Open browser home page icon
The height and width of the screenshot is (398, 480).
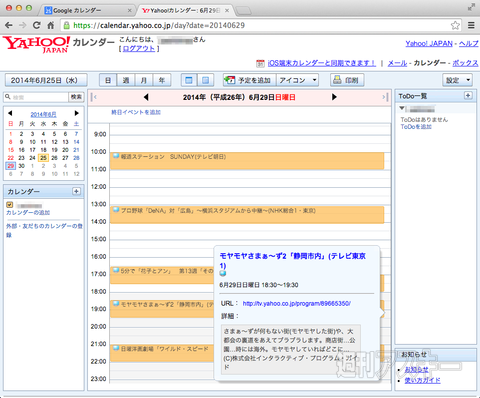tap(51, 25)
